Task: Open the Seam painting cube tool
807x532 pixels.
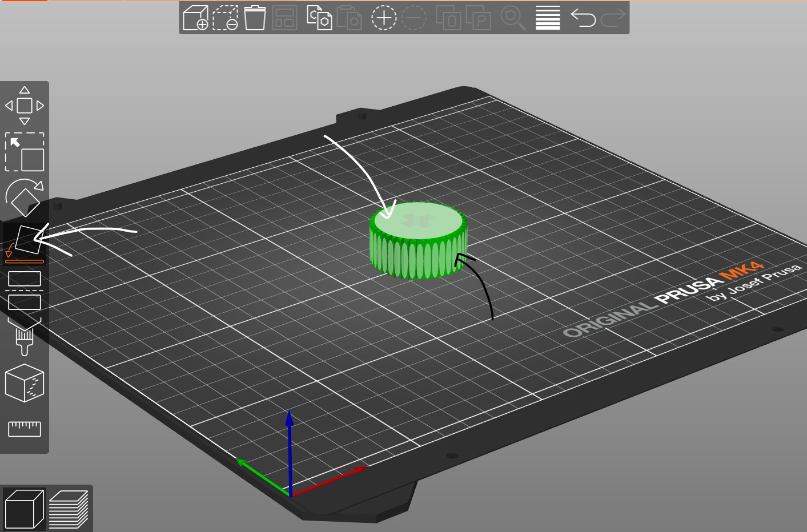Action: point(25,383)
